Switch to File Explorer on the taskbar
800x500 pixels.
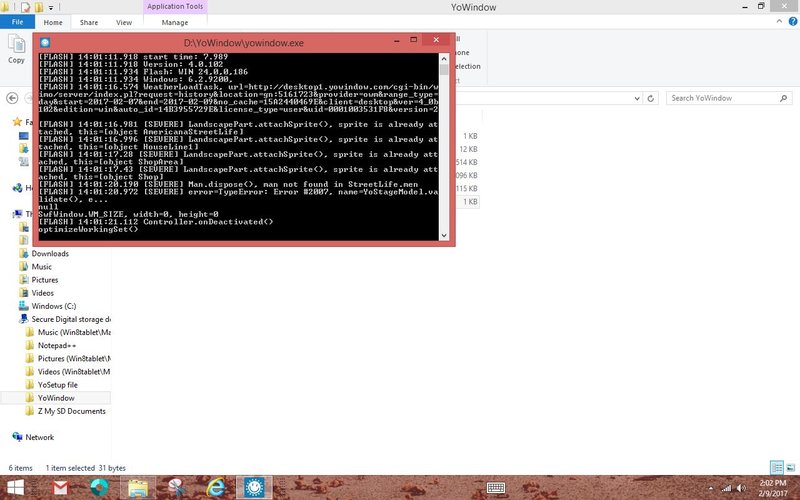click(x=138, y=488)
